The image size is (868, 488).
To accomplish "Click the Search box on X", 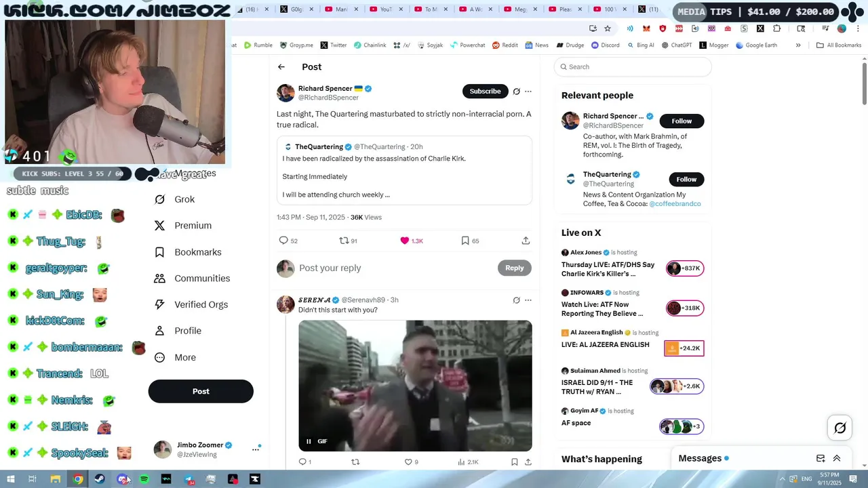I will [x=633, y=66].
